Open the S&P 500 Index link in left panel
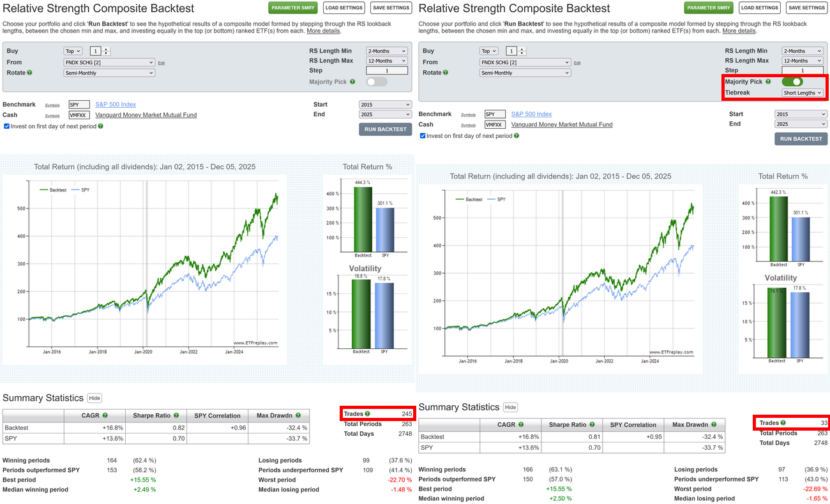Viewport: 830px width, 504px height. pos(116,105)
